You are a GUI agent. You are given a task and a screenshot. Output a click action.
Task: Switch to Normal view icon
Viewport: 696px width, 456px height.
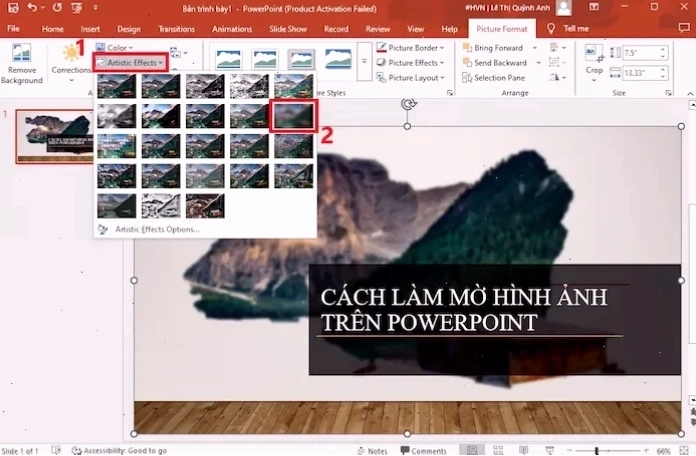pos(472,450)
